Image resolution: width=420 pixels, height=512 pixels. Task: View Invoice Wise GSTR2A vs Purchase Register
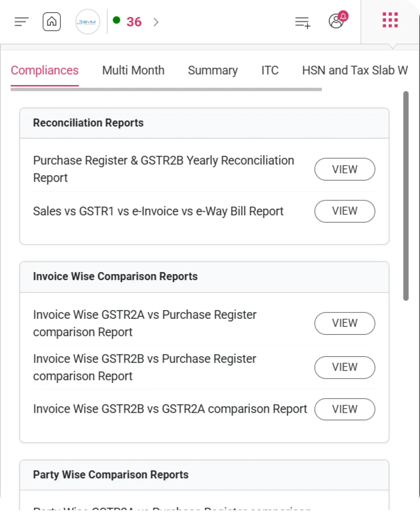[345, 323]
